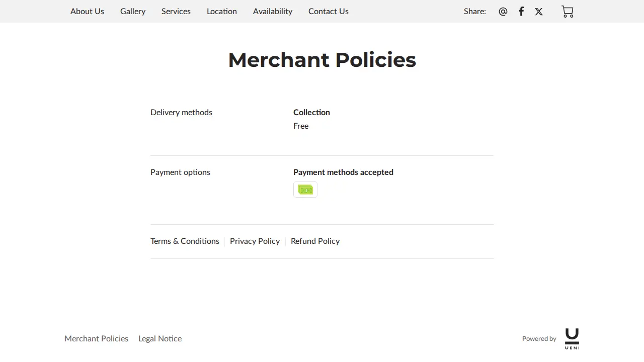Click the Merchant Policies footer link
The height and width of the screenshot is (362, 644).
coord(96,339)
